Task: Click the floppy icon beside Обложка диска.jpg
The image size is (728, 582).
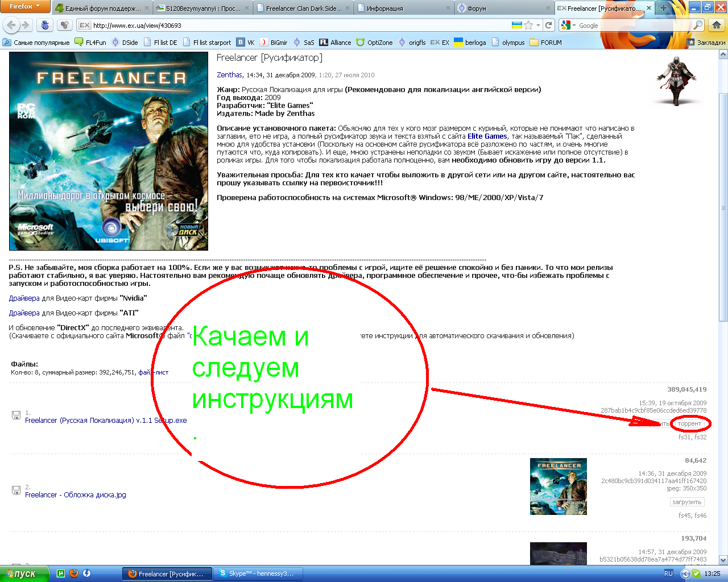Action: pyautogui.click(x=16, y=490)
